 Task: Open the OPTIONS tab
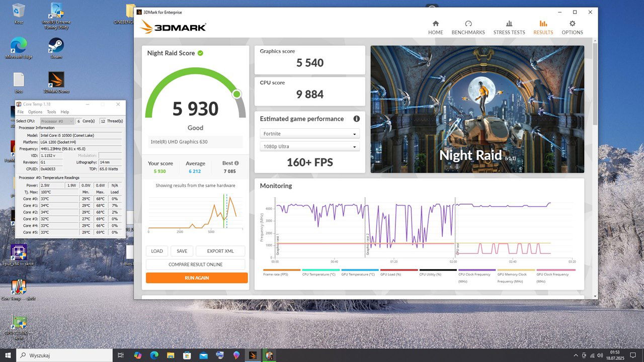coord(572,28)
